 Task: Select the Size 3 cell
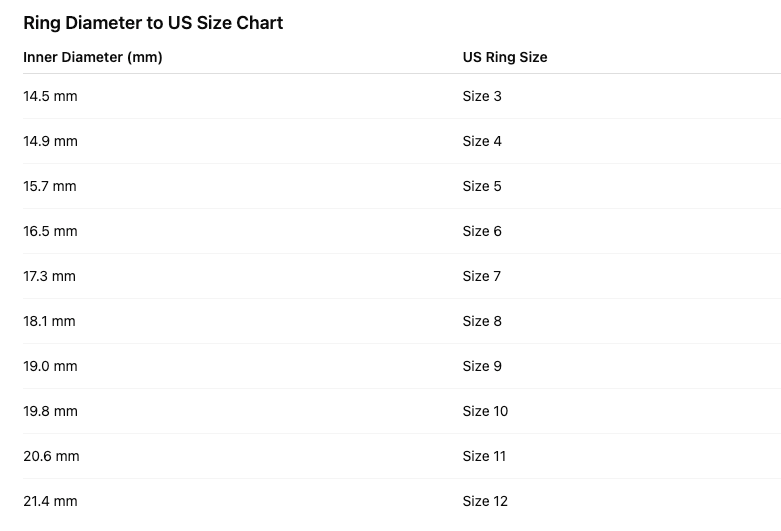[482, 96]
